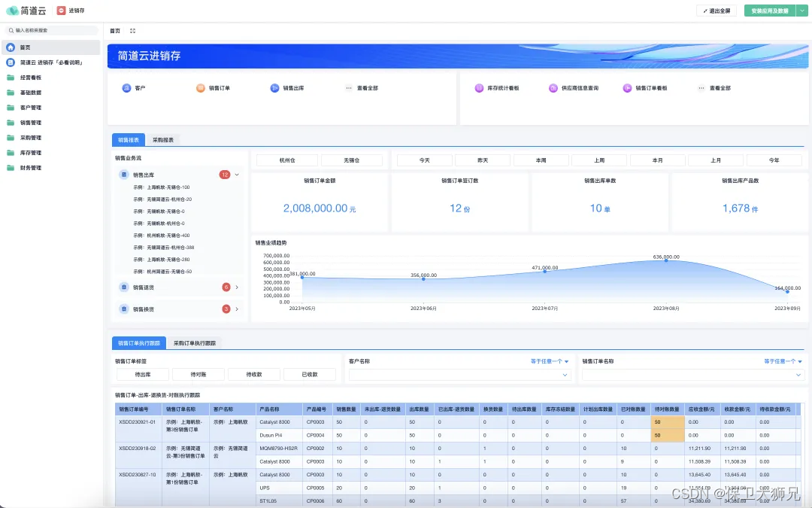Select the 今天 date filter

425,160
